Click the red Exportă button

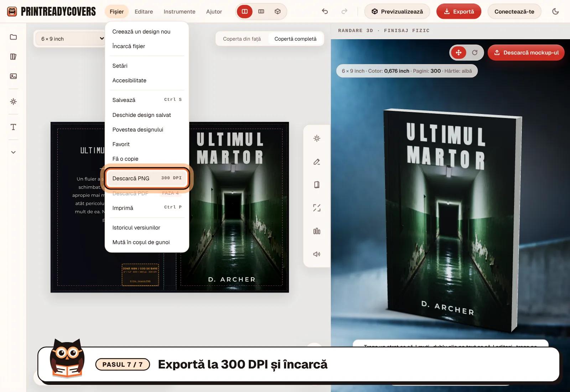[x=459, y=11]
